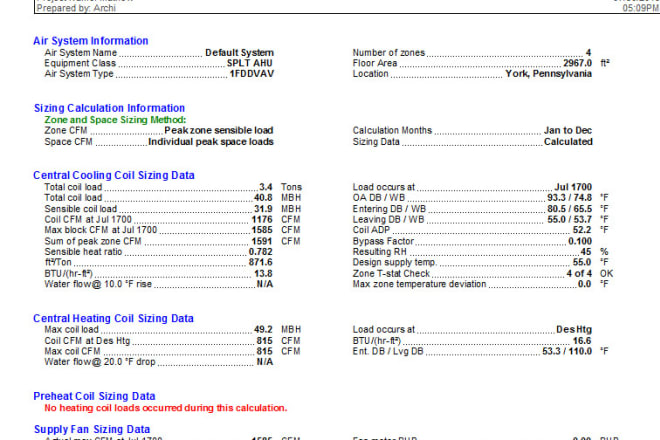Click the Central Heating Coil Sizing Data heading

tap(113, 319)
